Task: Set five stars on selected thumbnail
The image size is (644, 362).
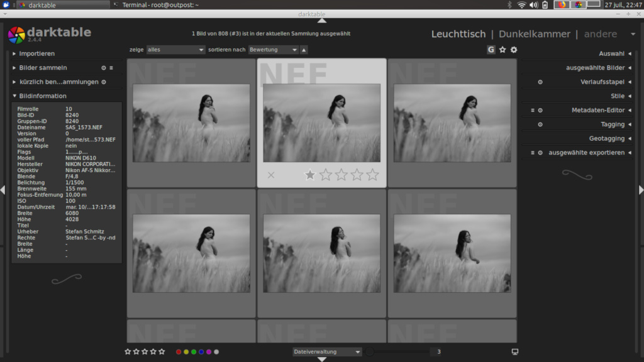Action: pos(372,175)
